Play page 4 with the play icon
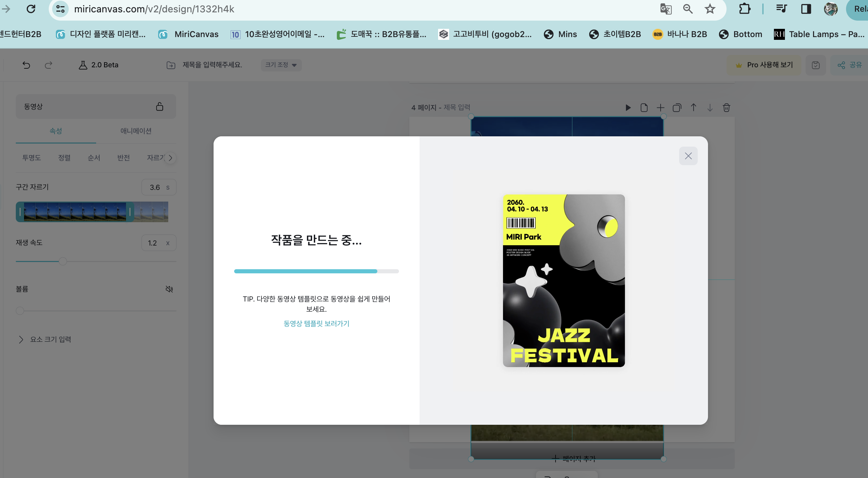 tap(628, 108)
